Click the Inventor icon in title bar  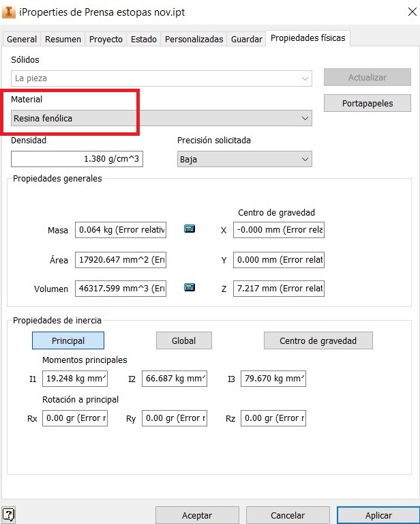[x=10, y=12]
